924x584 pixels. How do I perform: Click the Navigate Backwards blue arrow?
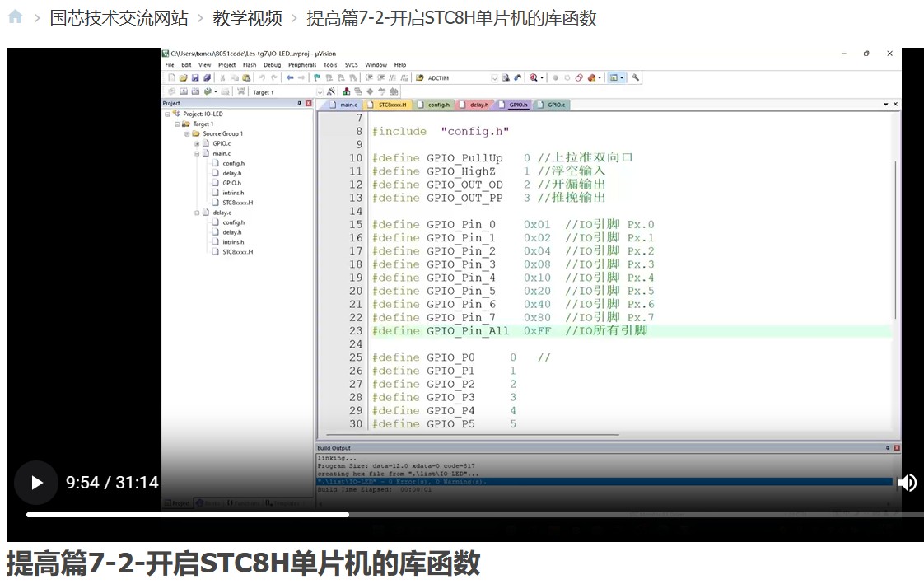click(x=290, y=77)
